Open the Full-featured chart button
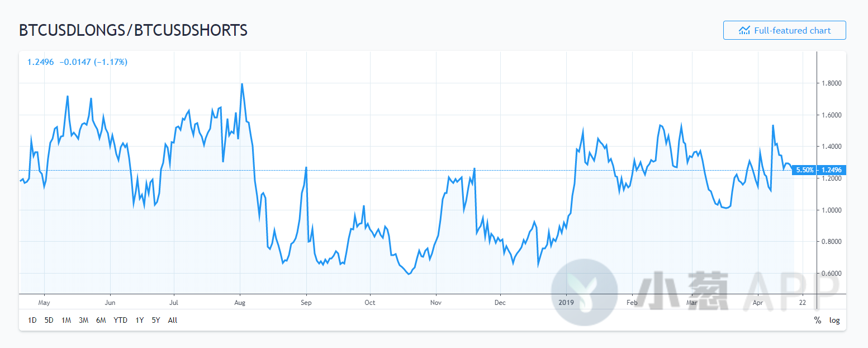 coord(784,30)
